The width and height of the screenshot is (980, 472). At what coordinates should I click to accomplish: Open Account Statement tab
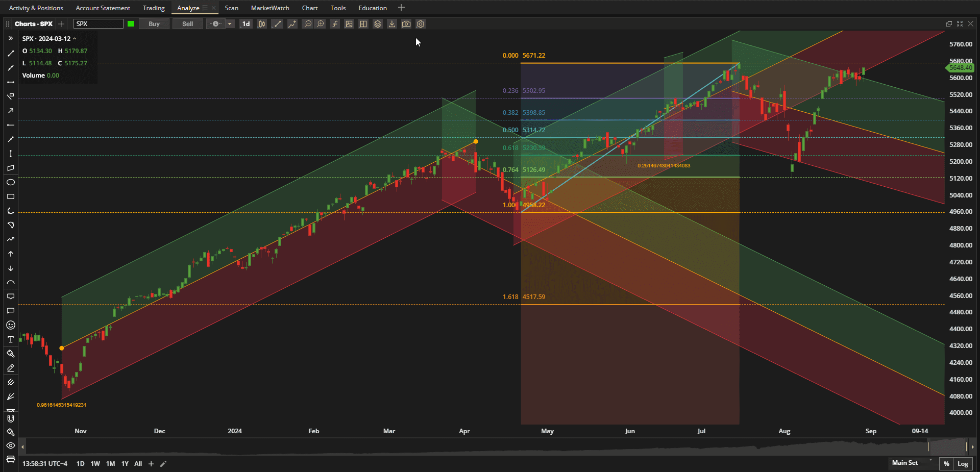(103, 8)
